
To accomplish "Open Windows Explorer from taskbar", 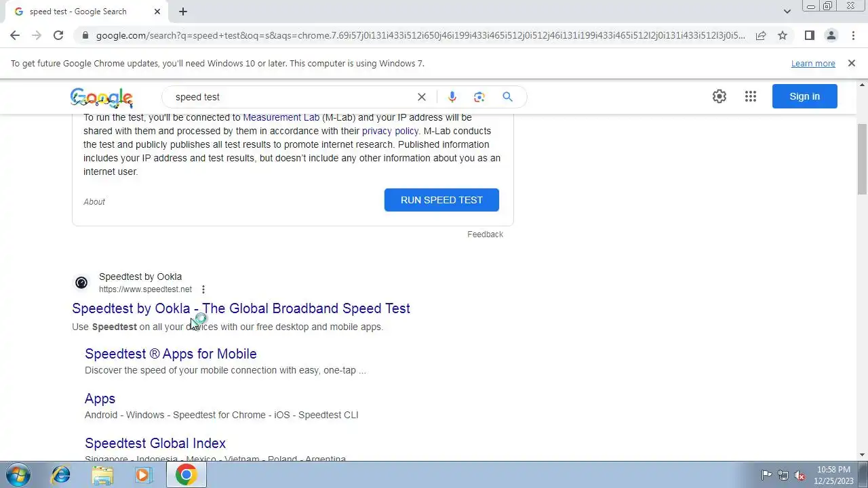I will pyautogui.click(x=102, y=475).
